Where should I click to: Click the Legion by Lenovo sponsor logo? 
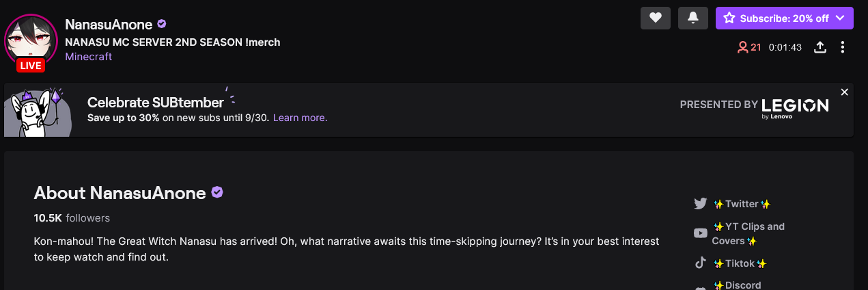(x=795, y=107)
